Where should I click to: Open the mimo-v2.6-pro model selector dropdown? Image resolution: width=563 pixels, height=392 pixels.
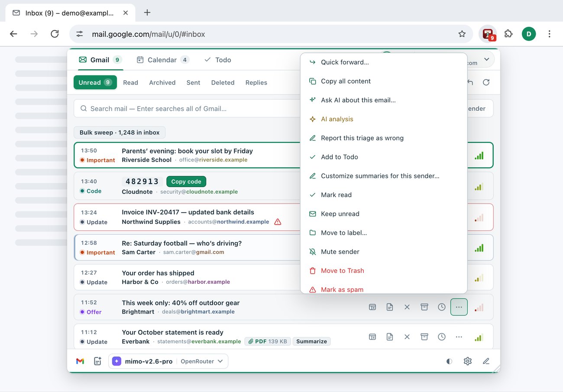coord(168,361)
